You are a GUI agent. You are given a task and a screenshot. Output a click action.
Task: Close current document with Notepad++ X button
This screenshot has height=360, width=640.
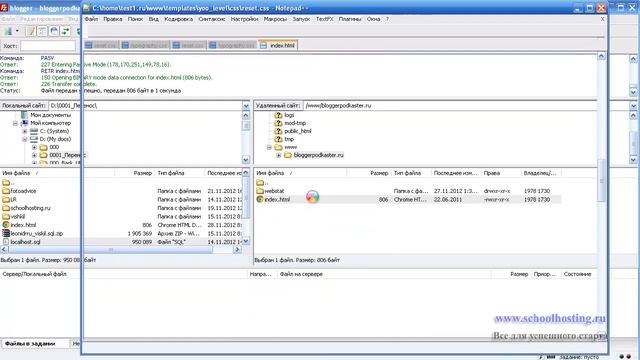(x=602, y=19)
